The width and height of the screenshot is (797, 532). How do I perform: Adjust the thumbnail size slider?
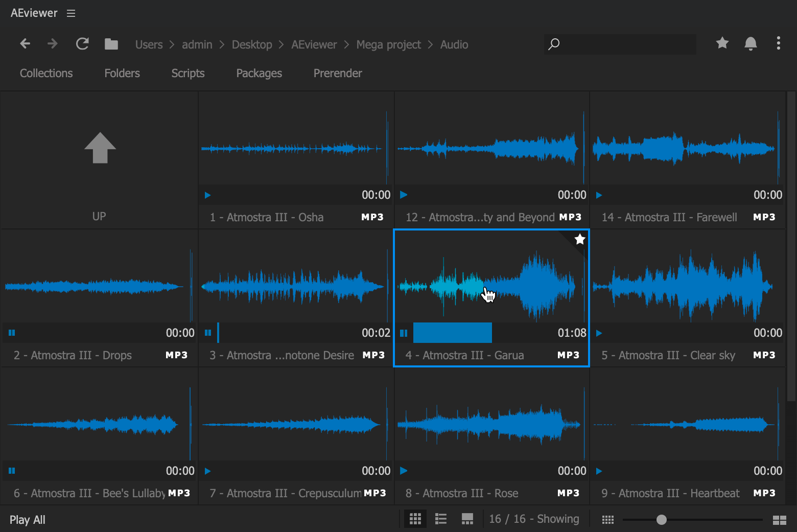click(661, 520)
